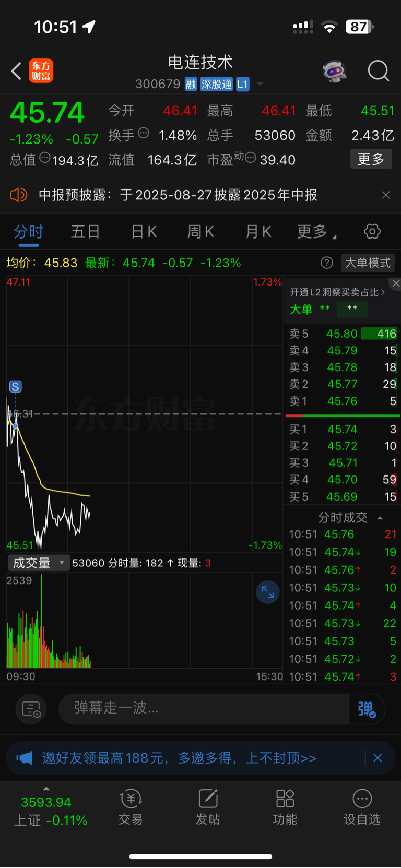Image resolution: width=401 pixels, height=868 pixels.
Task: Tap the 深股通 tag badge
Action: 216,84
